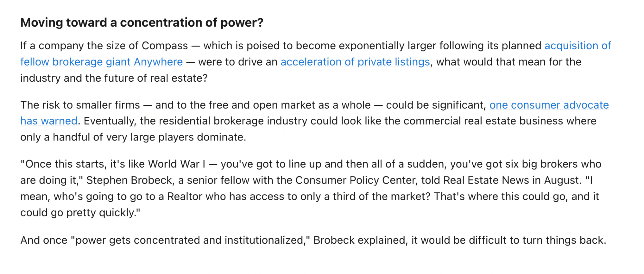Image resolution: width=644 pixels, height=274 pixels.
Task: Open the "acceleration of private listings" link
Action: point(355,62)
